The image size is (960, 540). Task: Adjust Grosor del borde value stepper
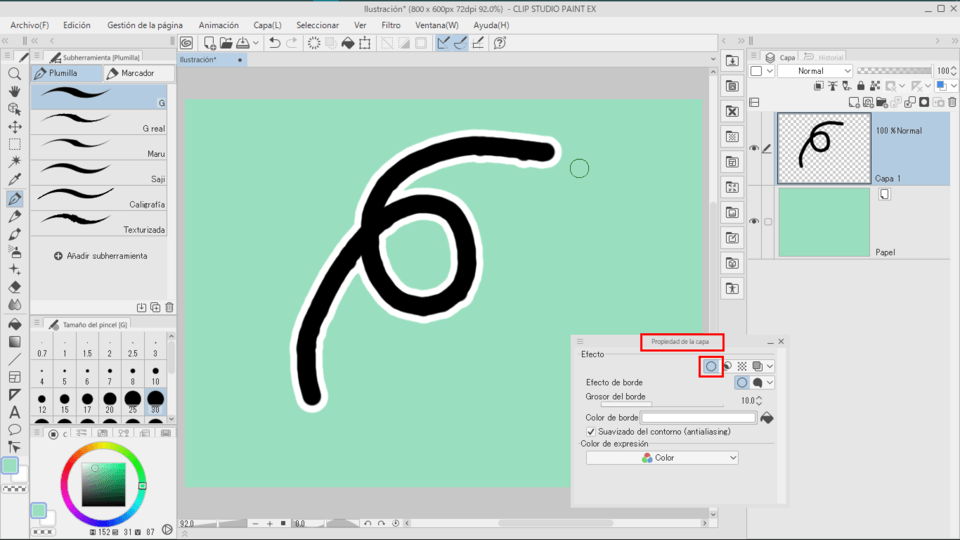pyautogui.click(x=759, y=400)
